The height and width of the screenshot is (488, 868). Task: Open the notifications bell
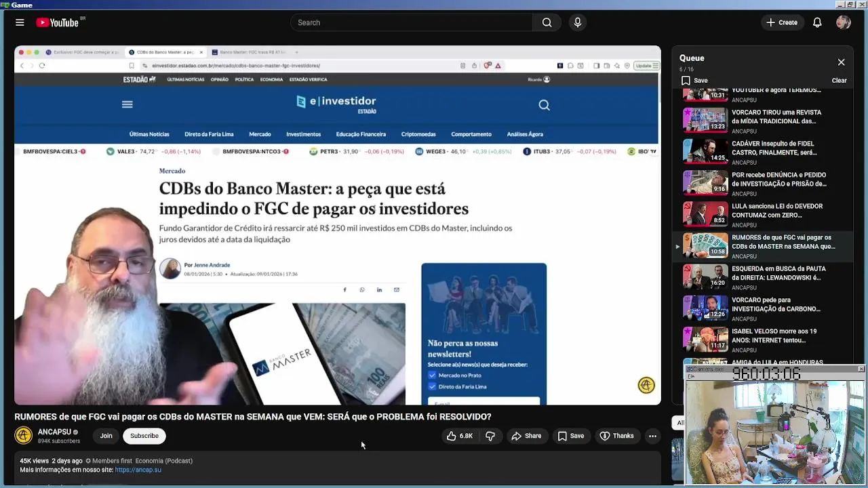click(817, 22)
